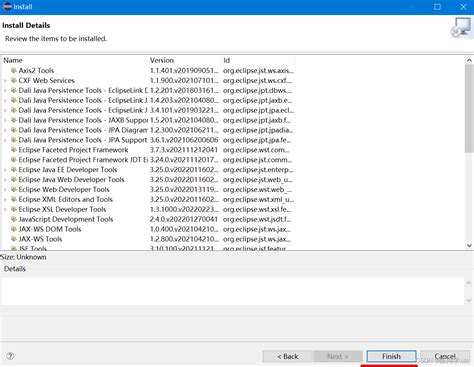This screenshot has height=367, width=474.
Task: Expand Eclipse Web Developer Tools
Action: (5, 190)
